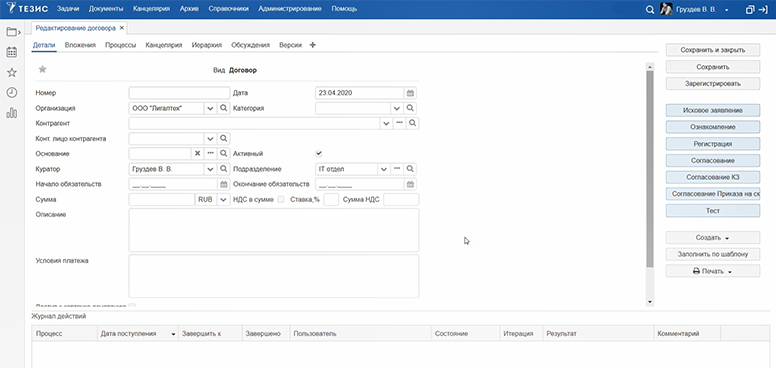Click Сохранить и закрыть button
The width and height of the screenshot is (776, 368).
point(713,50)
